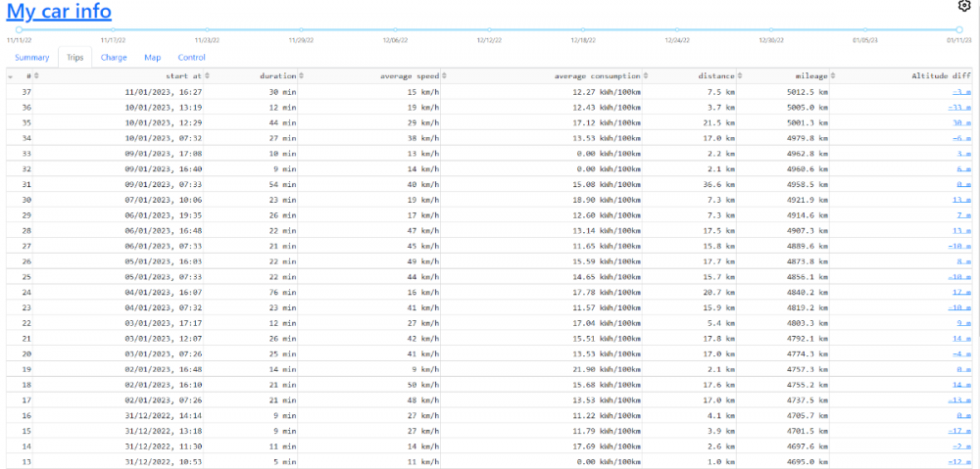This screenshot has height=469, width=980.
Task: Open the Charge tab
Action: (x=114, y=58)
